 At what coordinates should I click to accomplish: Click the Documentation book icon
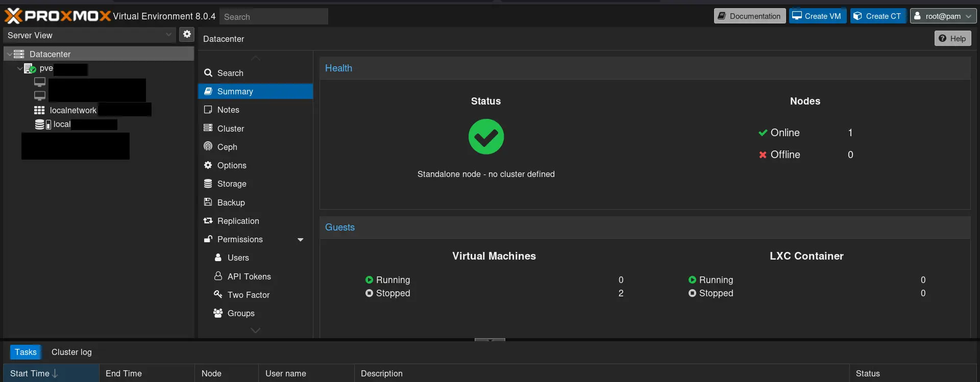(722, 16)
